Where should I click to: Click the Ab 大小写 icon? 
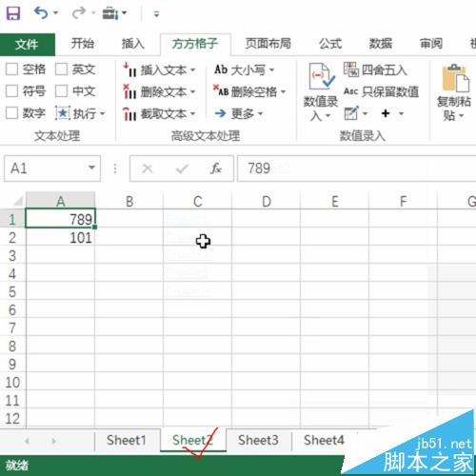point(221,69)
